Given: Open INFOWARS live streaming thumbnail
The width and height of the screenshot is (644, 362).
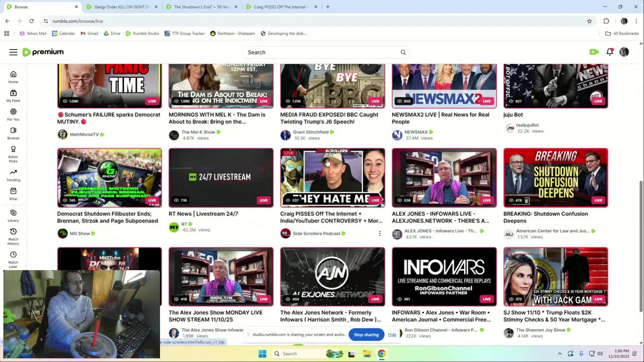Looking at the screenshot, I should 444,277.
